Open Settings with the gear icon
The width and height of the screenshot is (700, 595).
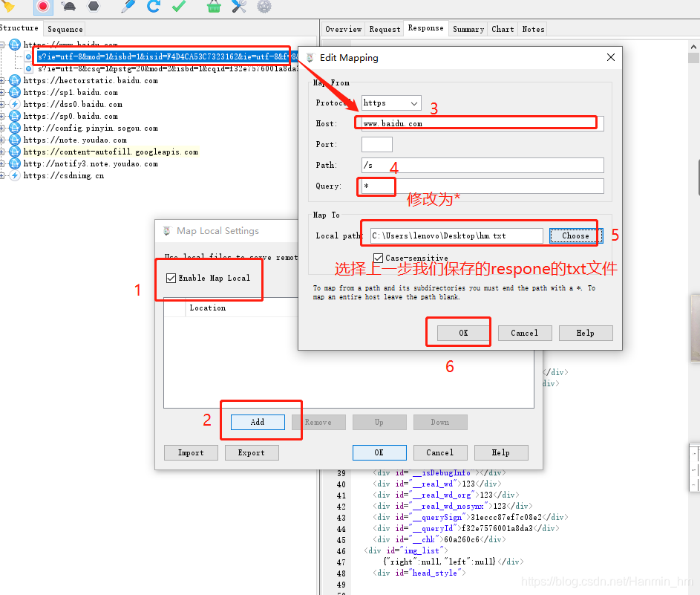(x=264, y=6)
